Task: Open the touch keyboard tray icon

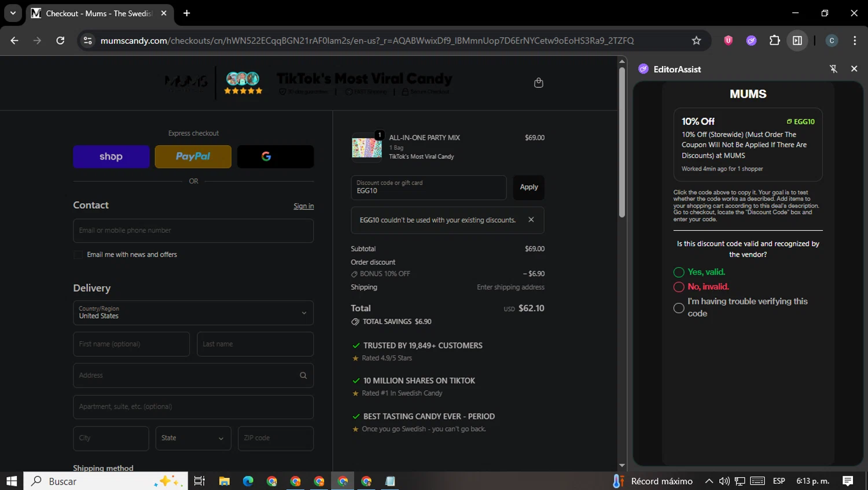Action: coord(757,481)
